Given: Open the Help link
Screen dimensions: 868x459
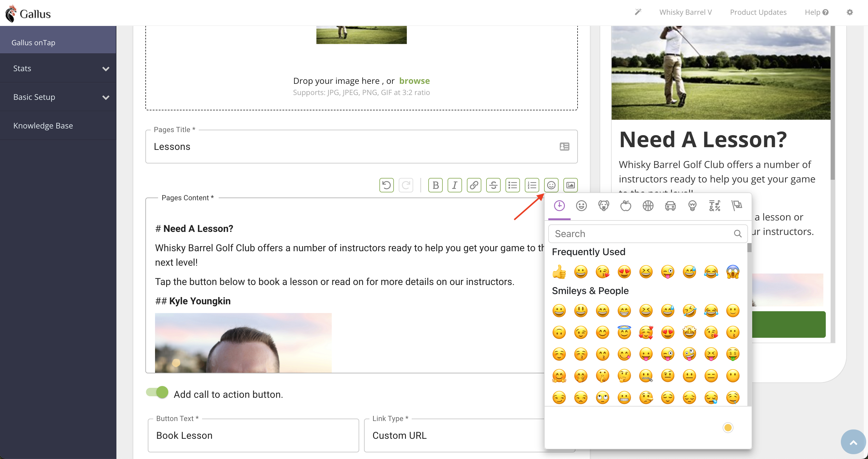Looking at the screenshot, I should [816, 12].
